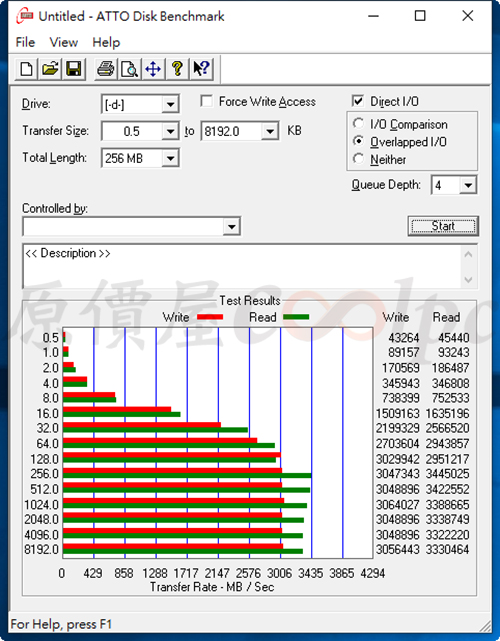Click the Print toolbar icon
500x641 pixels.
105,69
